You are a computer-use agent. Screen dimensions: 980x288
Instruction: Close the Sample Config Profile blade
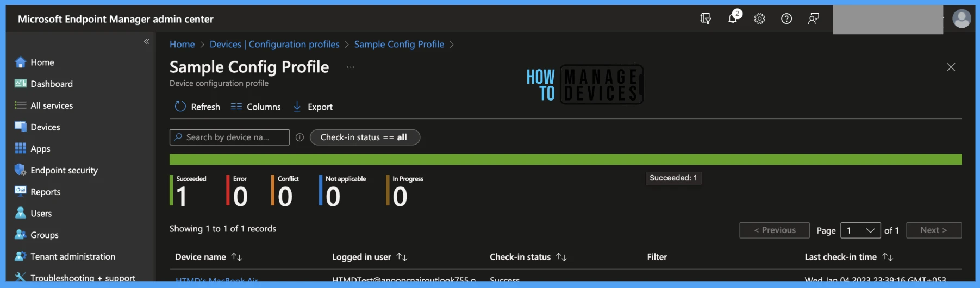pyautogui.click(x=951, y=67)
